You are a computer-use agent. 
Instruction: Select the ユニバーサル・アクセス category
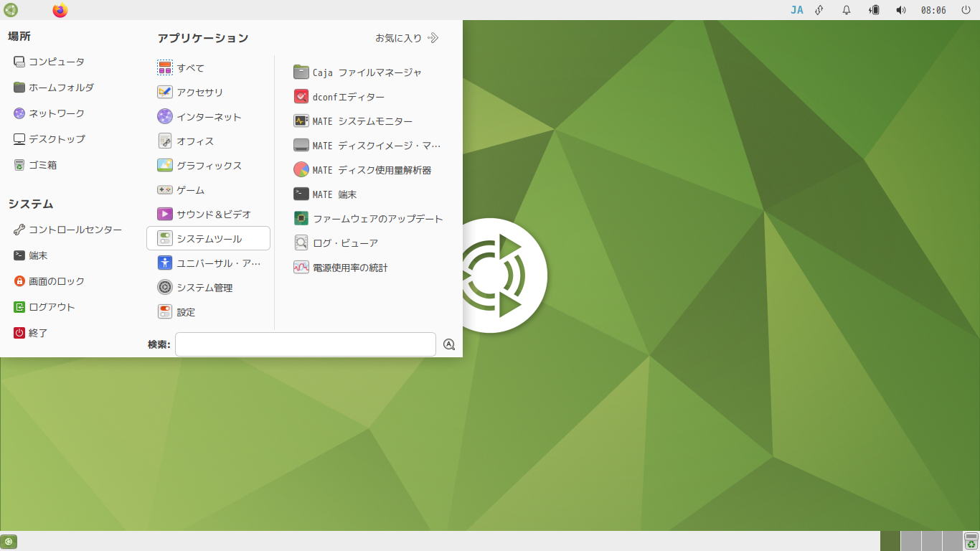208,263
